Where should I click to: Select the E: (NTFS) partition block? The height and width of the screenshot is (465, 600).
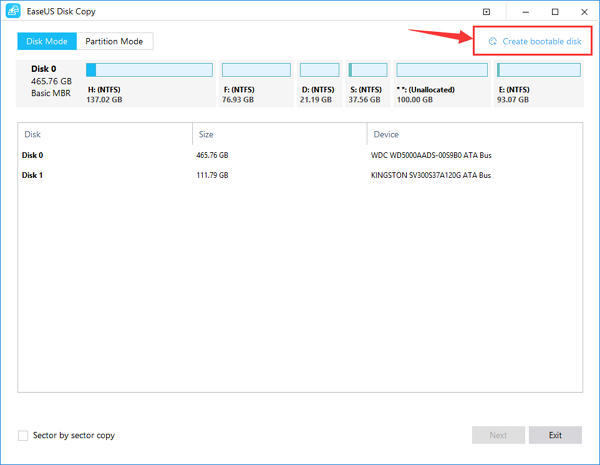click(539, 83)
